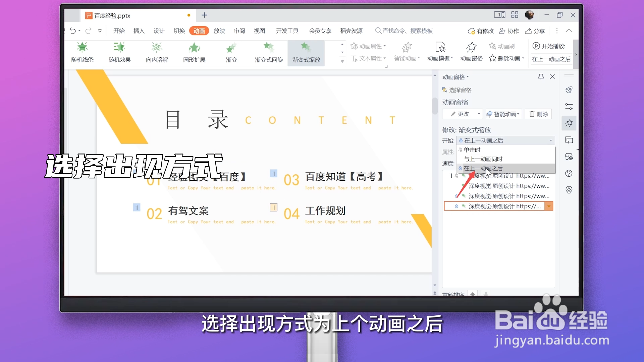Viewport: 644px width, 362px height.
Task: Click the help question-mark icon in sidebar
Action: (569, 173)
